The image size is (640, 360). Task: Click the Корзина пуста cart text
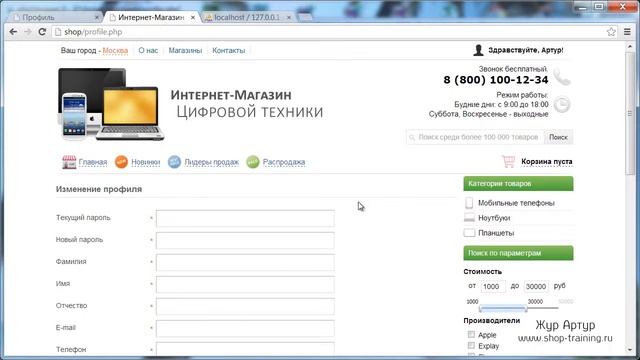[547, 162]
